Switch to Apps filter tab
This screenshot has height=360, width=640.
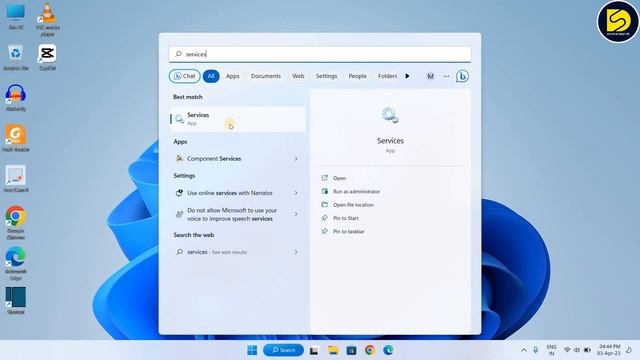[x=233, y=76]
